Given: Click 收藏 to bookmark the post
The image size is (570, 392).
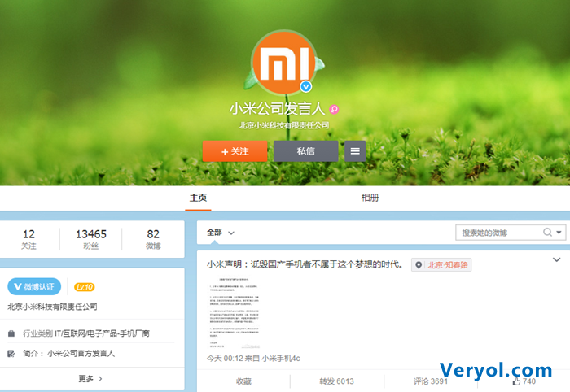Looking at the screenshot, I should coord(243,381).
